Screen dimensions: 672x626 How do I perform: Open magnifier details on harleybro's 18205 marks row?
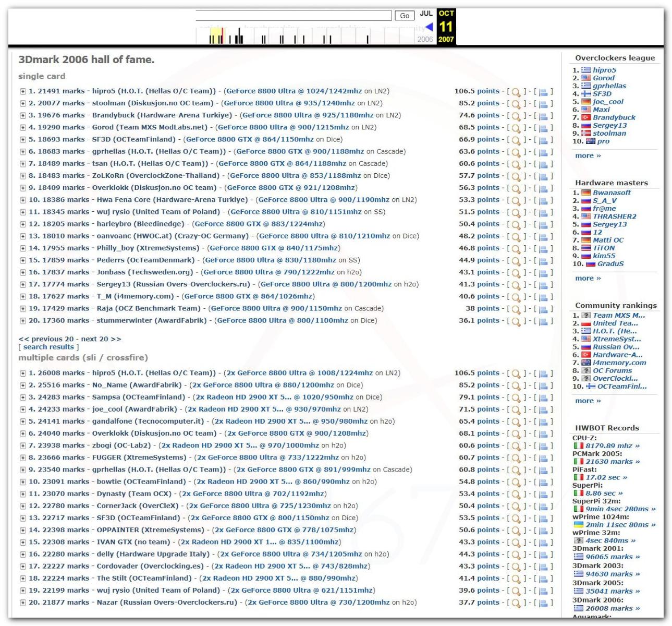(516, 224)
